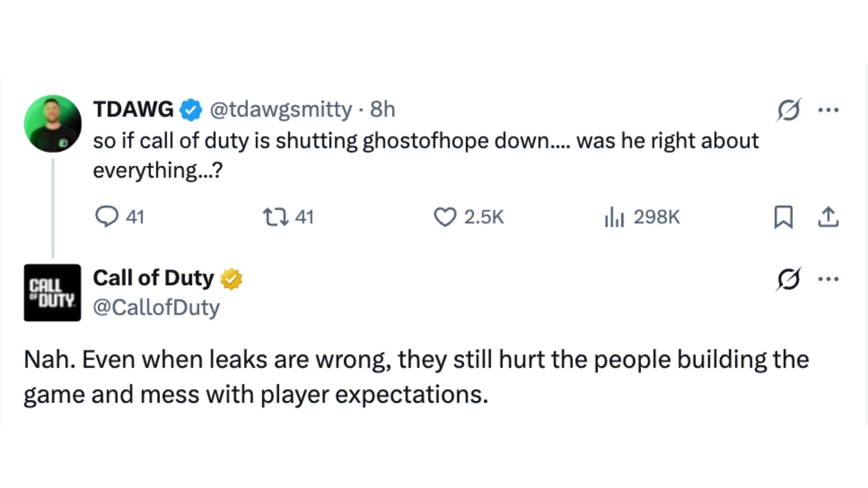
Task: Click the TDAWG display name
Action: [x=133, y=109]
